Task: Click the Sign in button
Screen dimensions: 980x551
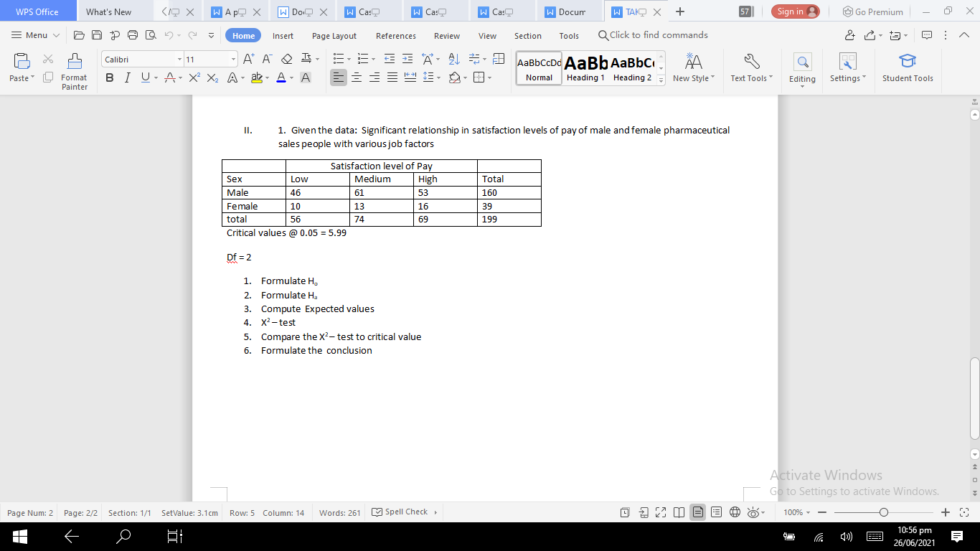Action: click(x=795, y=11)
